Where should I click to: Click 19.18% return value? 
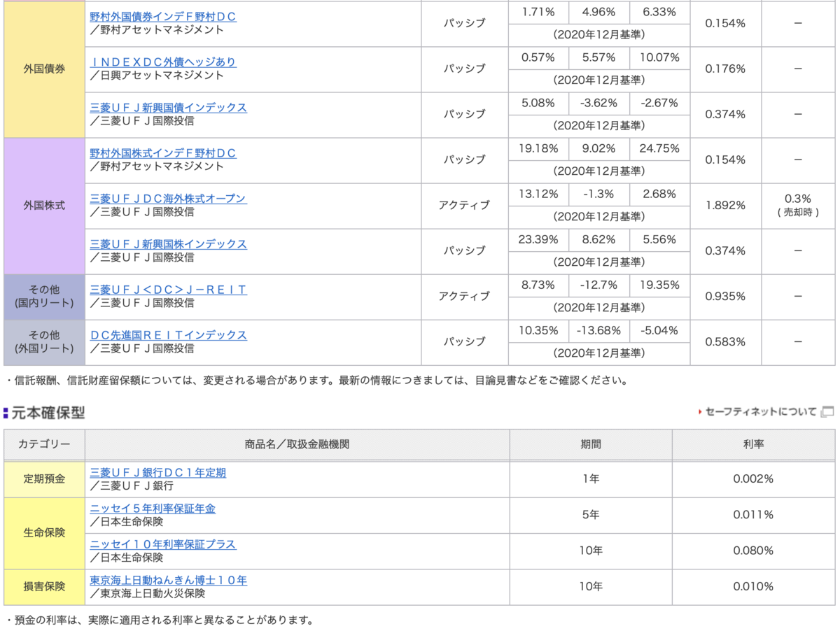click(538, 148)
